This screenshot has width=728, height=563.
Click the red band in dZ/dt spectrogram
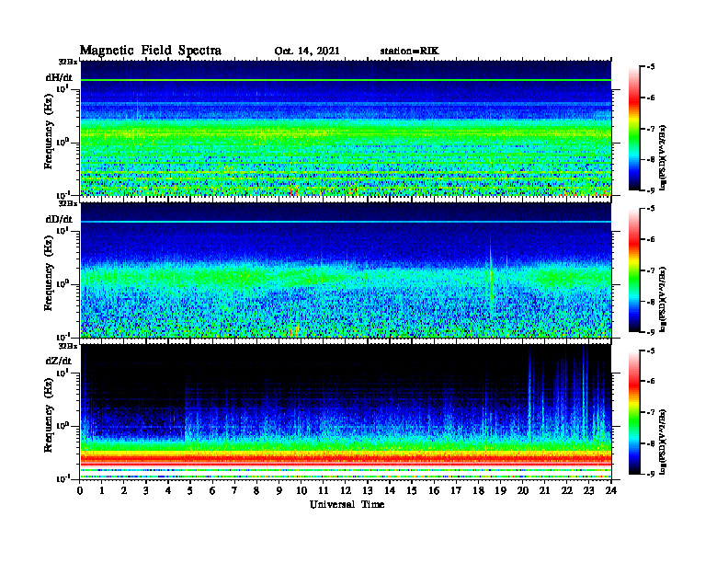346,458
